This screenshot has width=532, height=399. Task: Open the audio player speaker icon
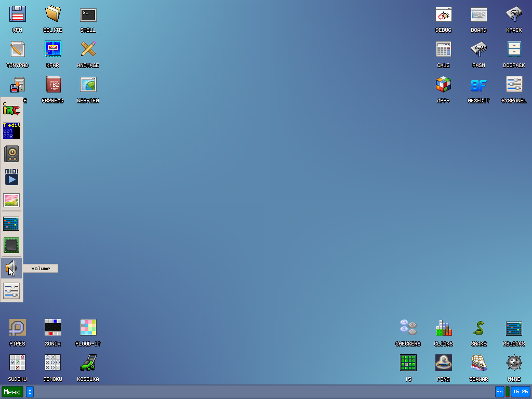click(x=11, y=154)
